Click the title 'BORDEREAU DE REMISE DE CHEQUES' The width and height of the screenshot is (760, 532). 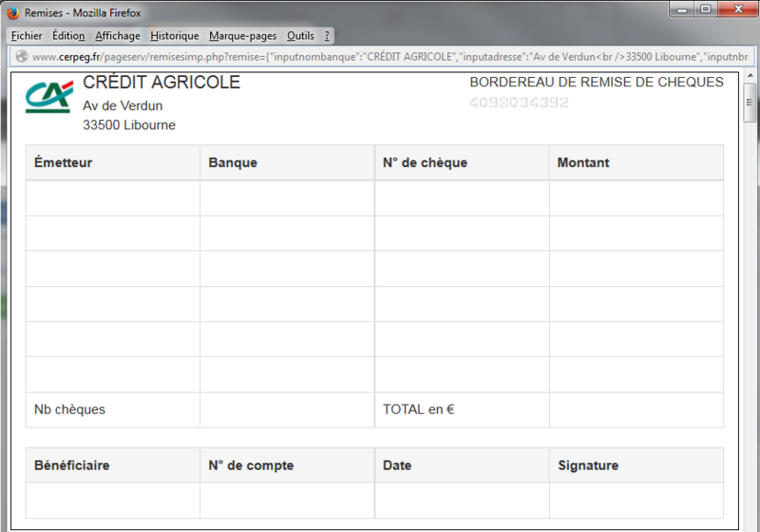[597, 83]
